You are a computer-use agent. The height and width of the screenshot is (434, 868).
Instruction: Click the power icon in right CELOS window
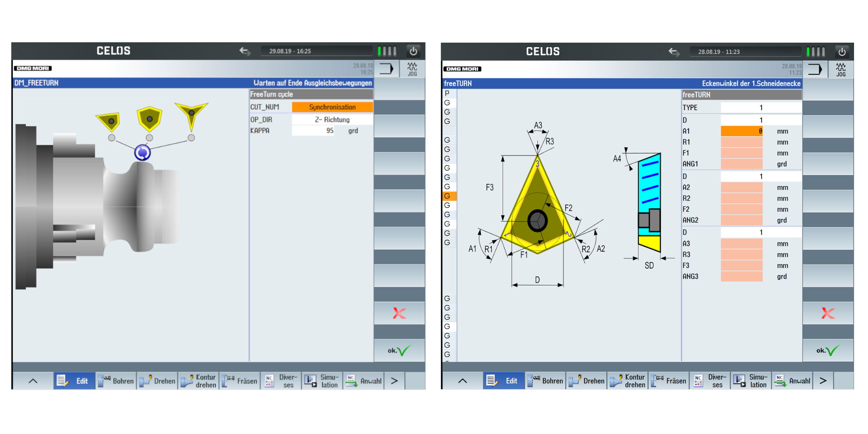pyautogui.click(x=842, y=52)
